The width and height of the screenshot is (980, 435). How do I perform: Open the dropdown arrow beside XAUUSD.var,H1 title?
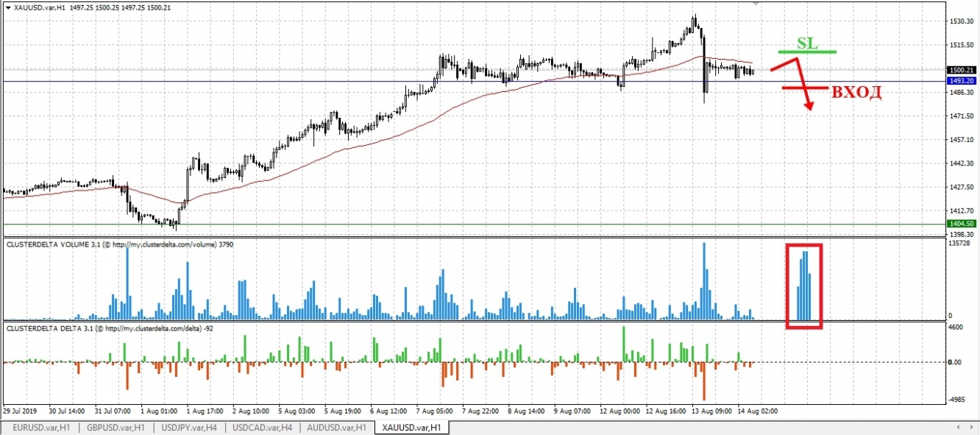point(9,7)
